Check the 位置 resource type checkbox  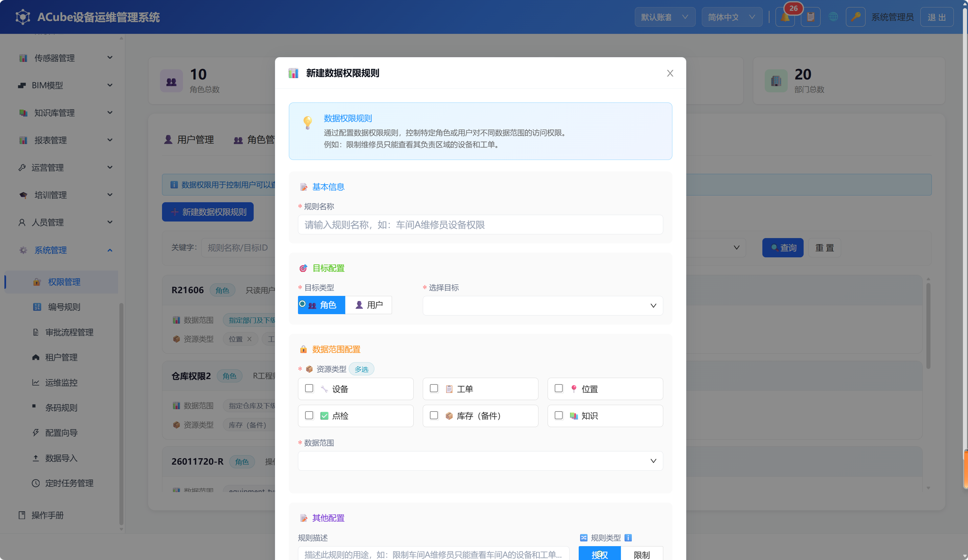(558, 388)
